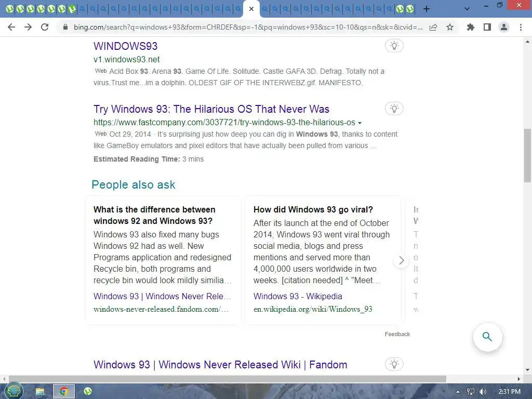Open the network tray icon

coord(470,392)
